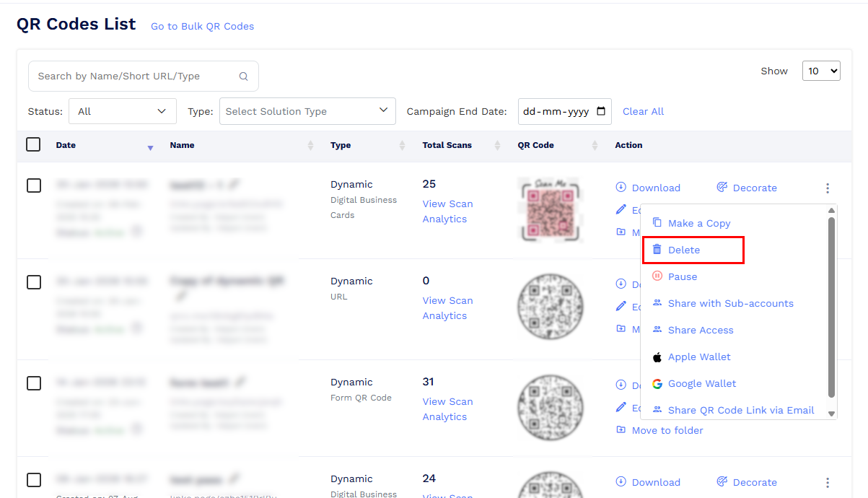This screenshot has height=498, width=868.
Task: Sort by the Total Scans column arrows
Action: coord(497,146)
